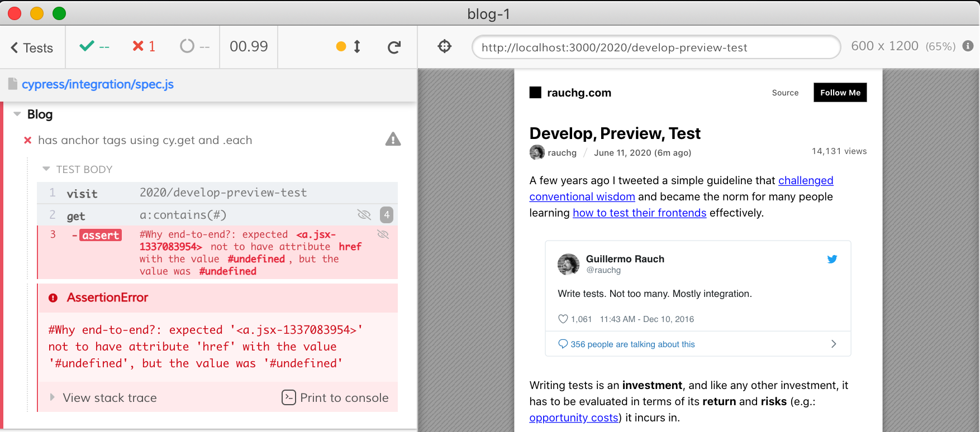The image size is (980, 432).
Task: Click the green macOS fullscreen button
Action: coord(59,13)
